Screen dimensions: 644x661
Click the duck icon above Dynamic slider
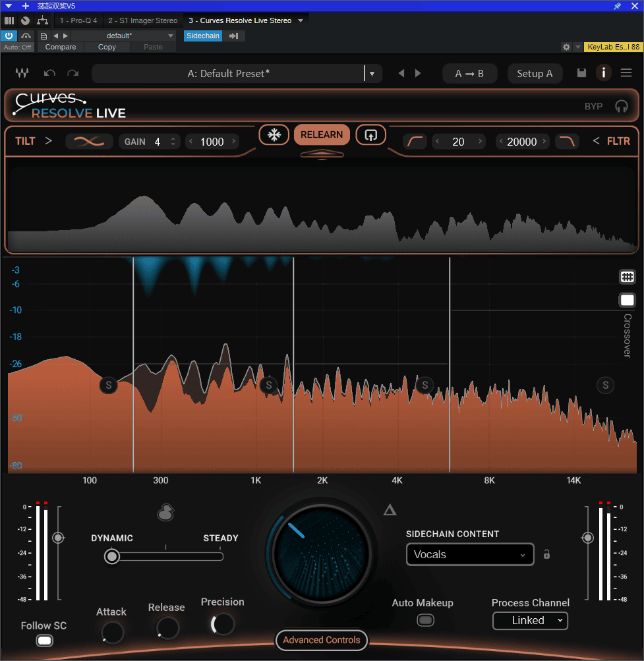pyautogui.click(x=165, y=513)
